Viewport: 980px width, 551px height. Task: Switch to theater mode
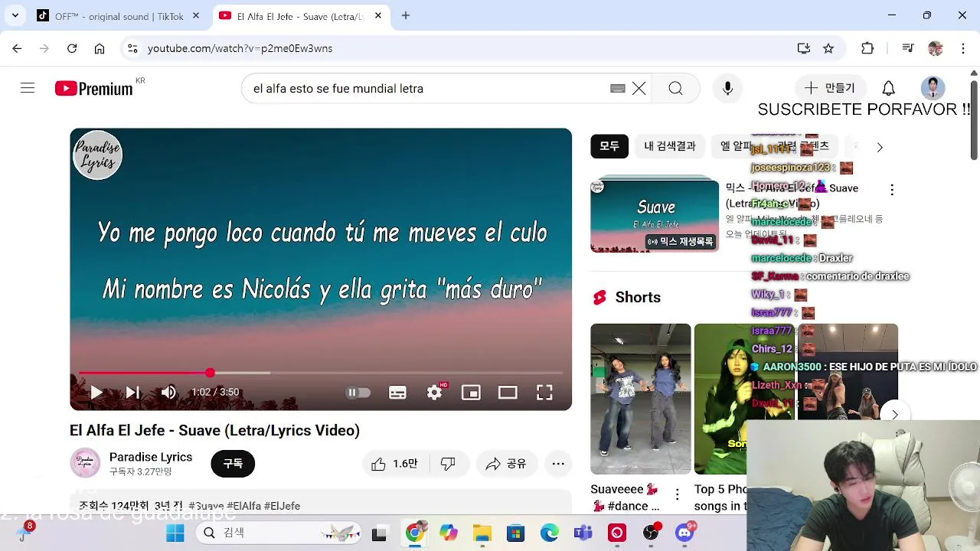coord(508,393)
